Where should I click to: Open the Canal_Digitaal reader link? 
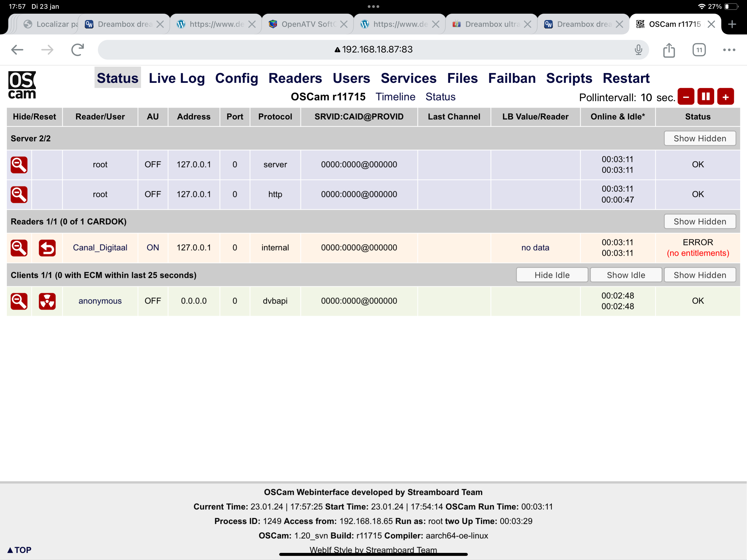click(100, 247)
